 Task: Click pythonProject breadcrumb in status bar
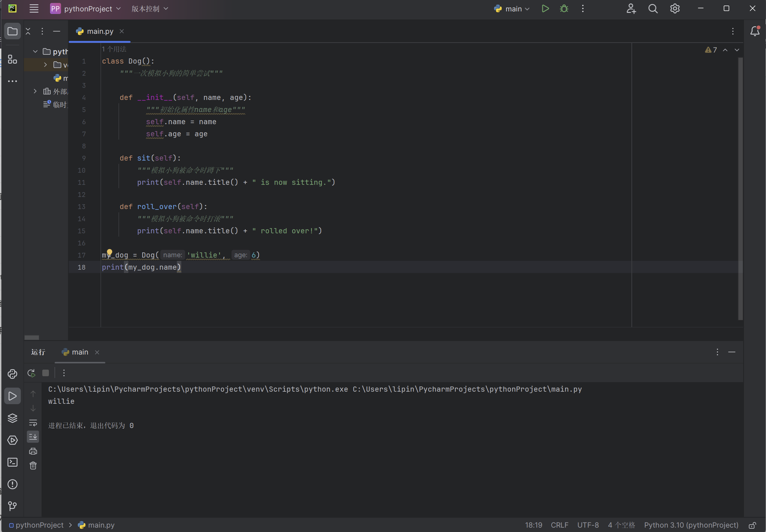click(x=36, y=525)
